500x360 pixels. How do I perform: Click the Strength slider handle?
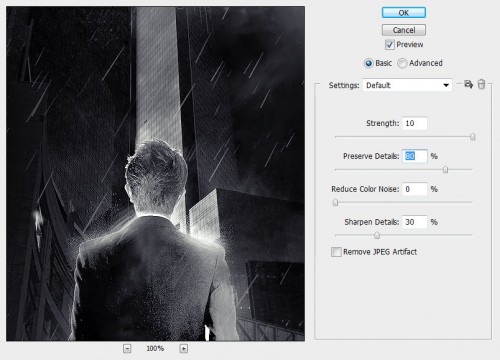(472, 137)
